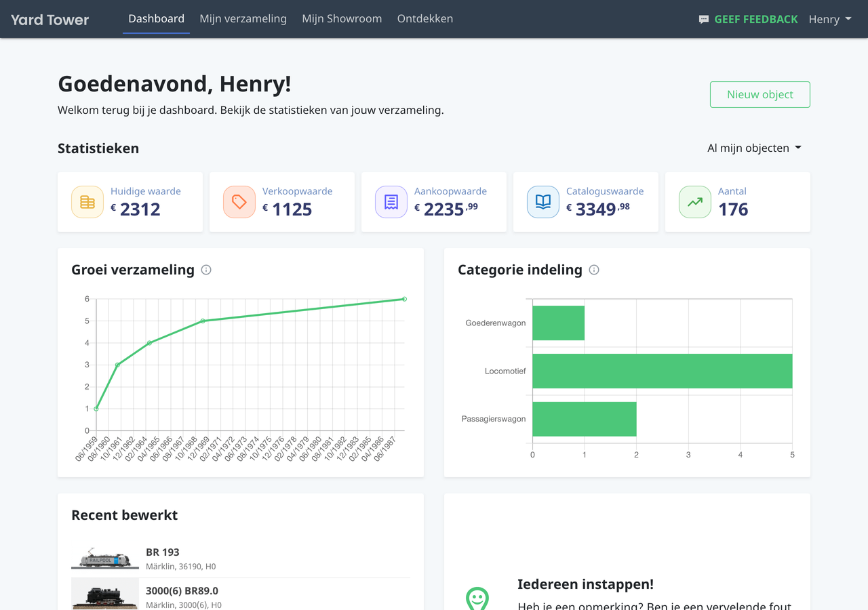
Task: Open the Groei verzameling info tooltip icon
Action: (205, 270)
